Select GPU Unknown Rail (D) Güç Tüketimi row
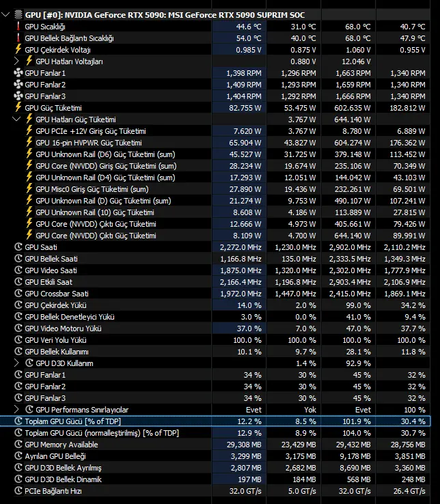Screen dimensions: 440x504 coord(215,201)
